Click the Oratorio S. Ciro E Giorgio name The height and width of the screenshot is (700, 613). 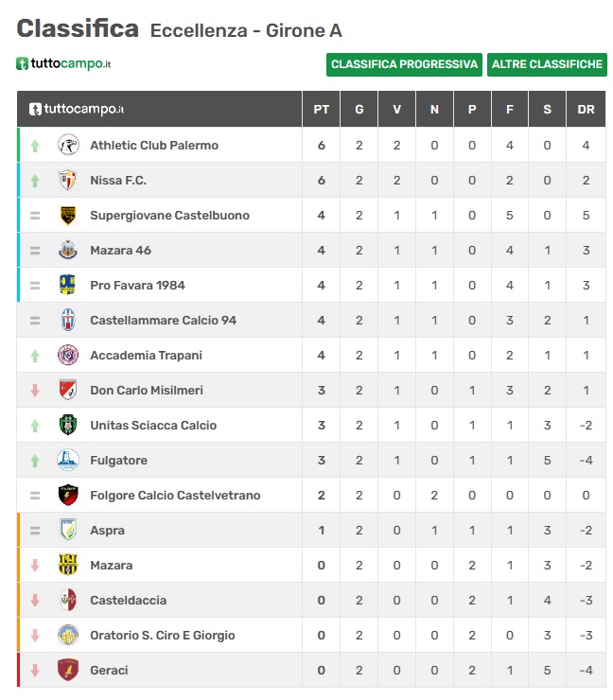(x=163, y=636)
